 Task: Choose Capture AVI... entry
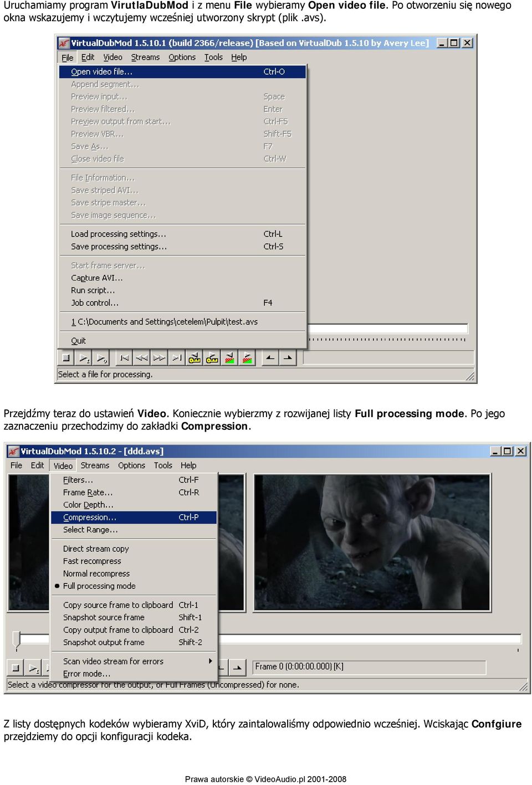pos(182,278)
